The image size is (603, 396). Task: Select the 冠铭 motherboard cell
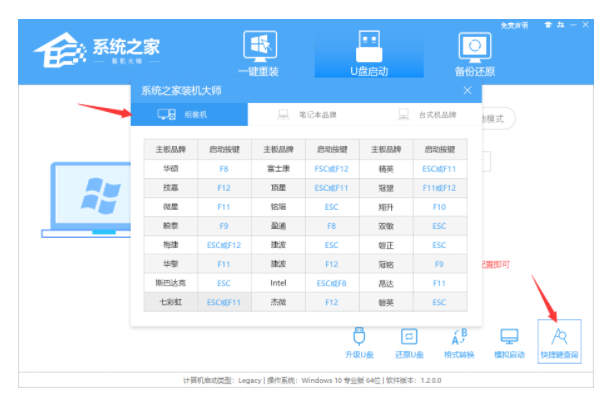[386, 264]
